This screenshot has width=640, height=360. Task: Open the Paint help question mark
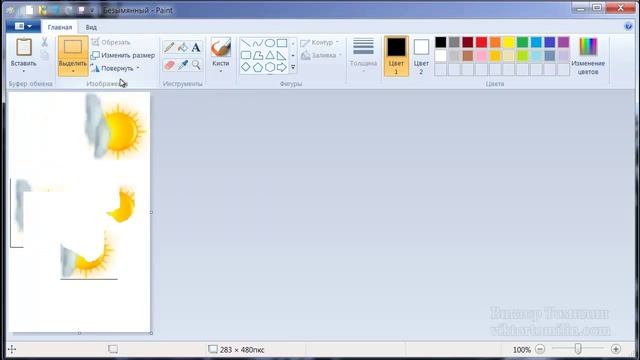[x=628, y=27]
